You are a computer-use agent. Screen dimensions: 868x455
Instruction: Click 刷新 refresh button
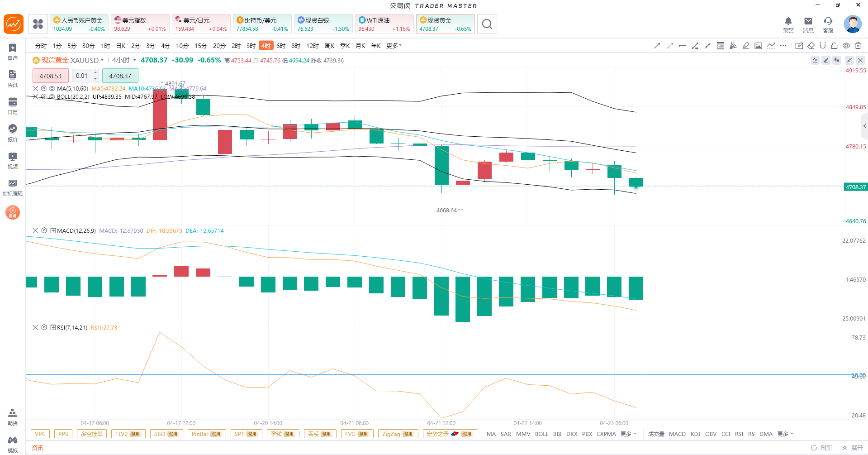coord(822,448)
